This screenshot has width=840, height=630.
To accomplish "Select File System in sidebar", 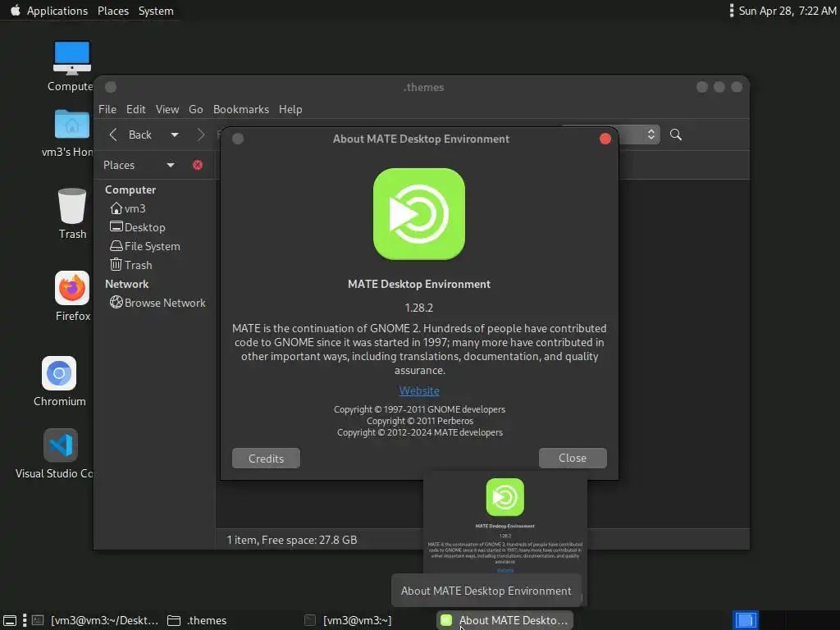I will pyautogui.click(x=144, y=246).
